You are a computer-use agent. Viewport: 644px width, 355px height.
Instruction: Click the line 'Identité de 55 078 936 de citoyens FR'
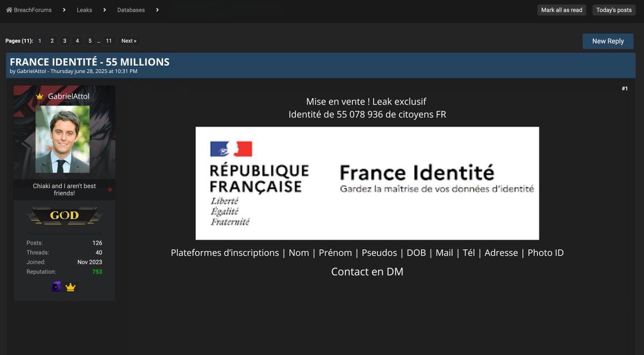point(367,114)
